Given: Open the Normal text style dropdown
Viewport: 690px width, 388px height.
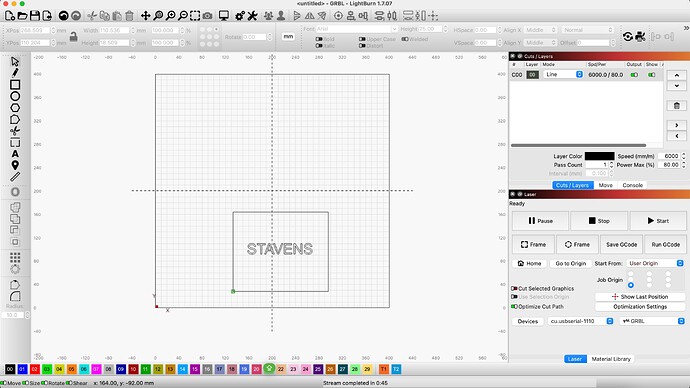Looking at the screenshot, I should 587,30.
